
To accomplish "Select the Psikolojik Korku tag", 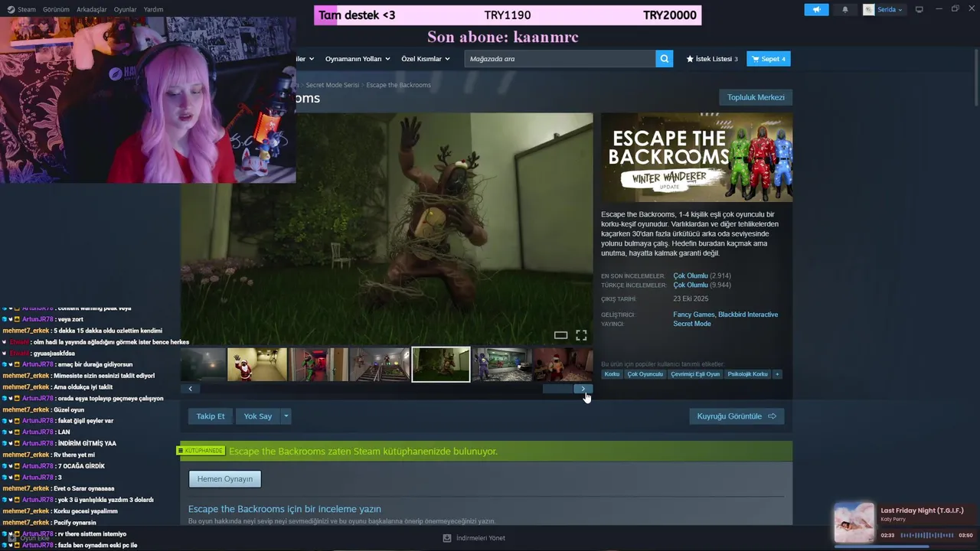I will tap(748, 374).
